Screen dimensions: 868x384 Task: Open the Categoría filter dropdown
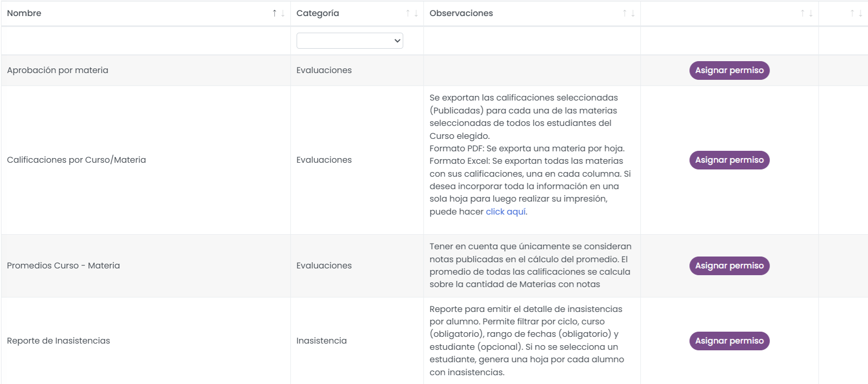coord(349,40)
